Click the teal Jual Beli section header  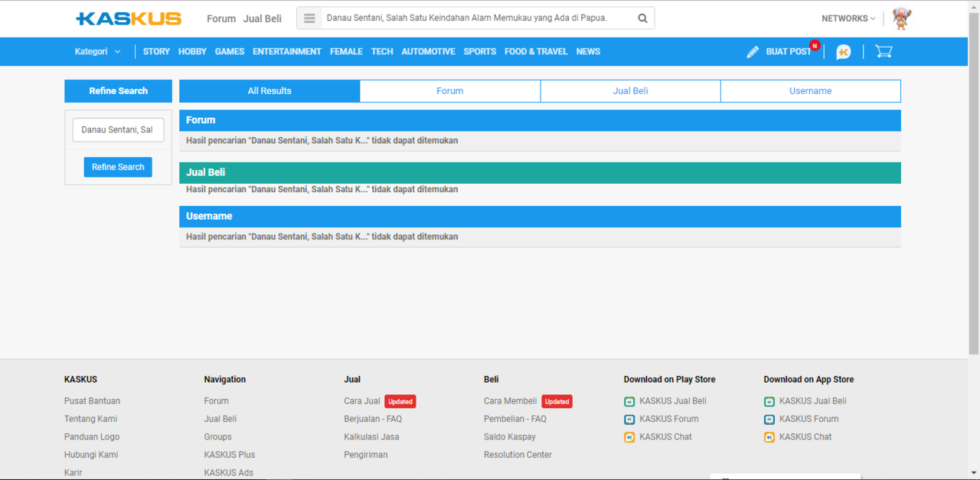(540, 172)
